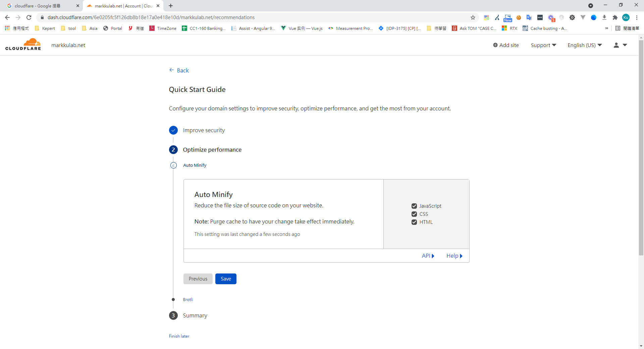Open the TimeZone bookmark
This screenshot has width=644, height=349.
pos(163,29)
